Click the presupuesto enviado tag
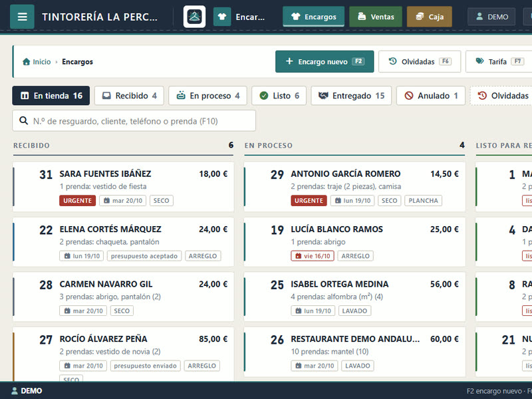532x399 pixels. click(x=145, y=366)
